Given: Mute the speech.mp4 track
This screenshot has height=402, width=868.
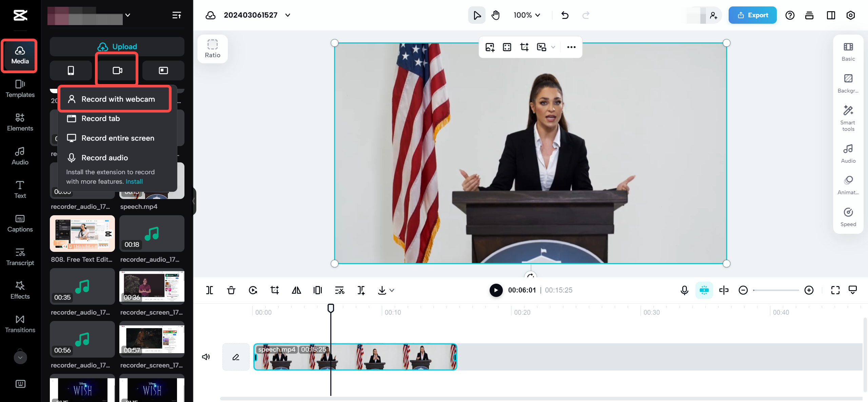Looking at the screenshot, I should coord(206,357).
